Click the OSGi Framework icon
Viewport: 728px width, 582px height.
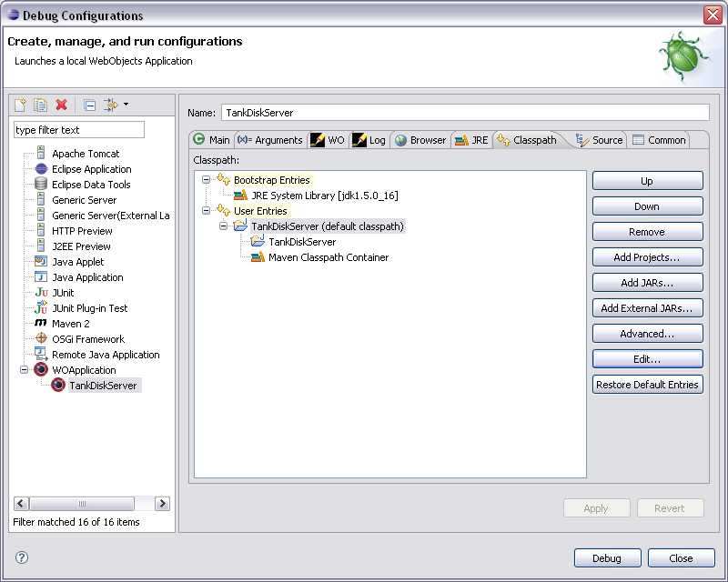coord(41,338)
